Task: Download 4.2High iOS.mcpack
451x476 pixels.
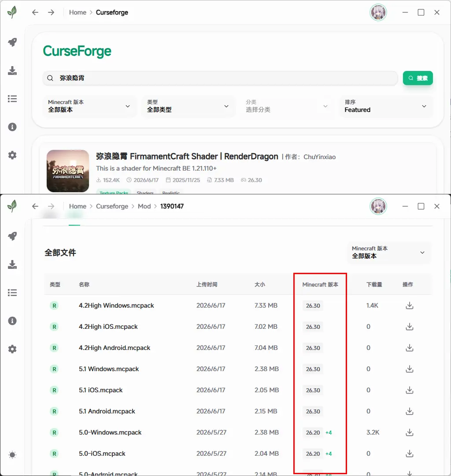Action: pos(410,327)
